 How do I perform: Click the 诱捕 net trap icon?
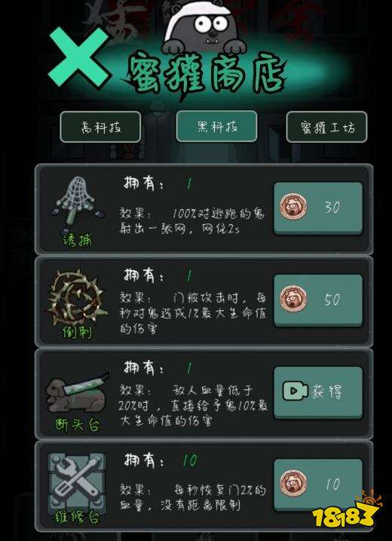pyautogui.click(x=78, y=204)
